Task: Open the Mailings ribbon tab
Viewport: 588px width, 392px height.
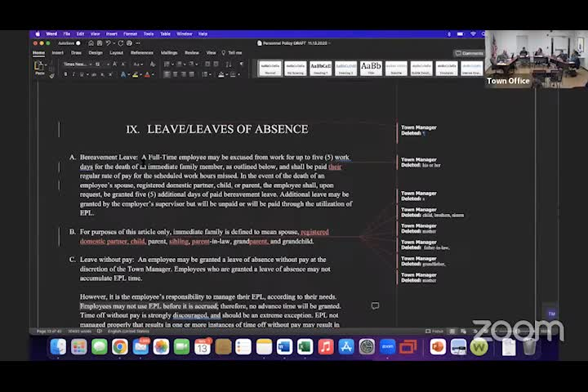Action: point(169,52)
